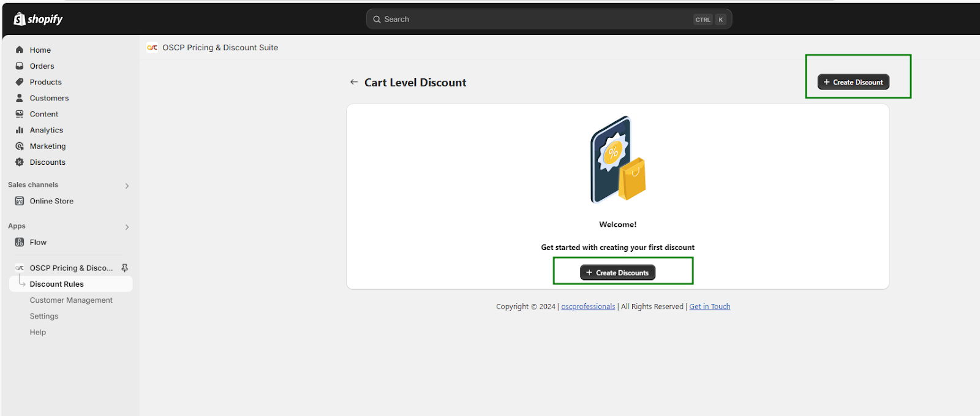Click the top-right Create Discount button
The width and height of the screenshot is (980, 416).
point(853,82)
